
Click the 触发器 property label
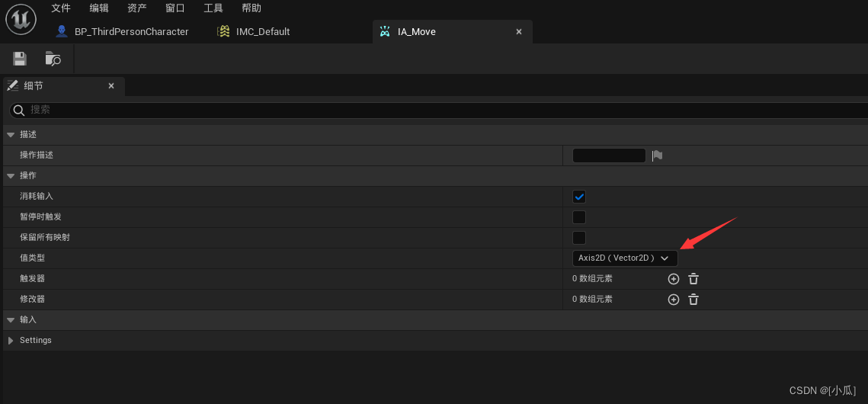(32, 278)
